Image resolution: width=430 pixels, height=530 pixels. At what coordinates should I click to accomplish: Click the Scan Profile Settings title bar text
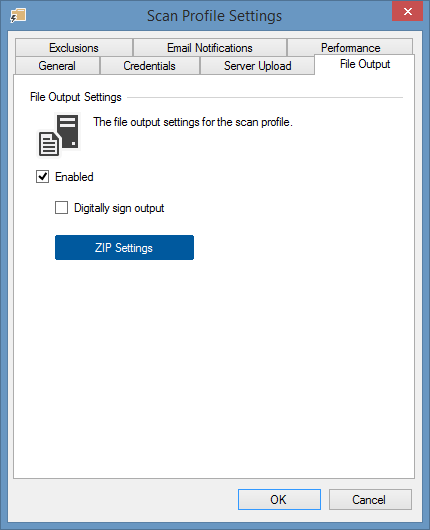pyautogui.click(x=214, y=16)
